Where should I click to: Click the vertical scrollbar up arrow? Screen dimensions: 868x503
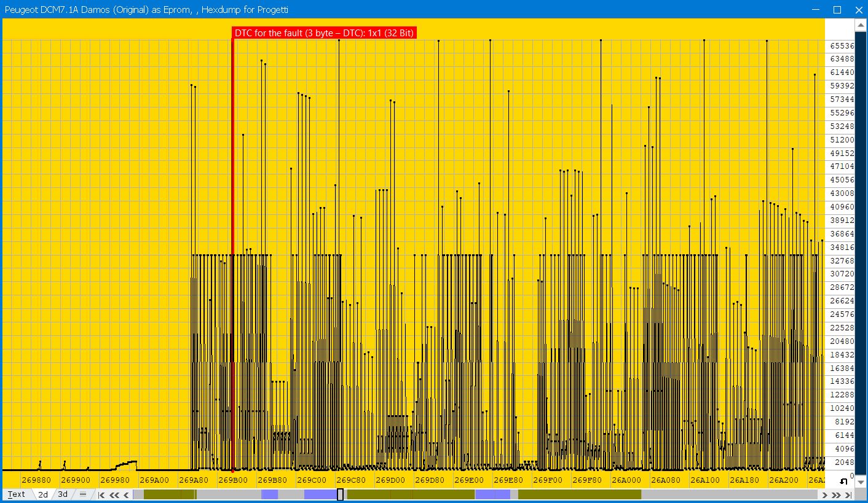[x=861, y=25]
